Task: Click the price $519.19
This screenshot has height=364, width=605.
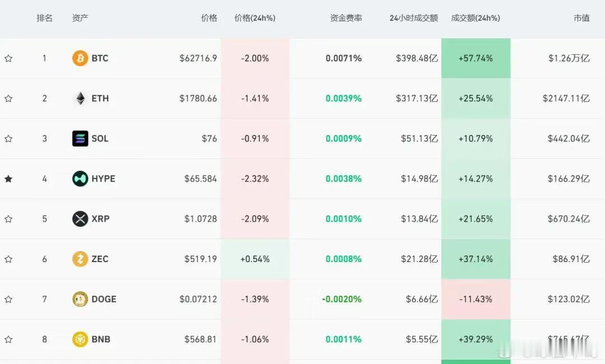Action: tap(201, 259)
